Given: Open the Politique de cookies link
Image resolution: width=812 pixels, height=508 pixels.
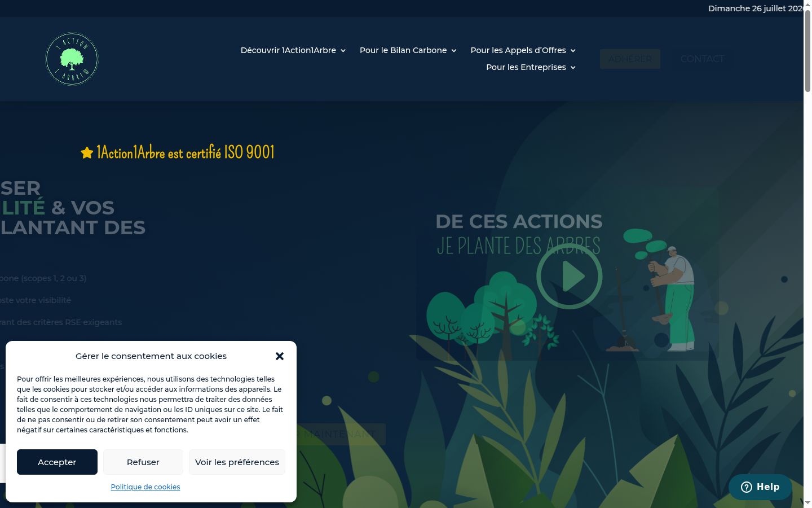Looking at the screenshot, I should point(145,487).
